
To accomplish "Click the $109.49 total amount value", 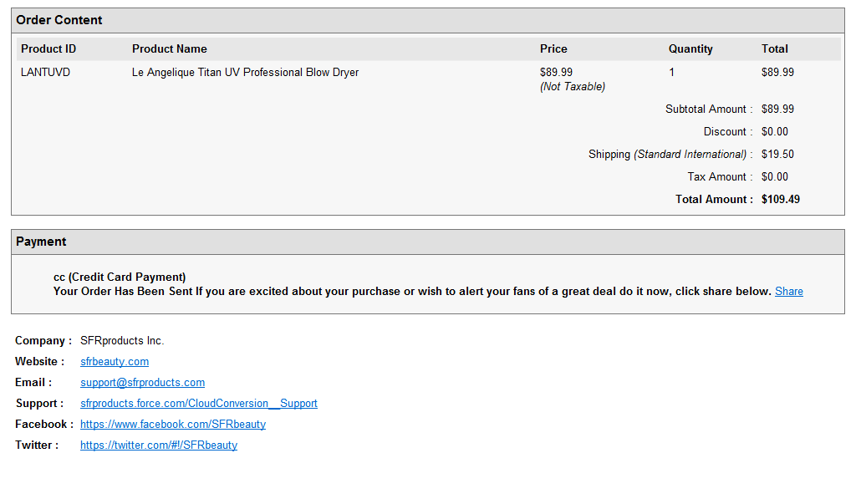I will coord(781,200).
